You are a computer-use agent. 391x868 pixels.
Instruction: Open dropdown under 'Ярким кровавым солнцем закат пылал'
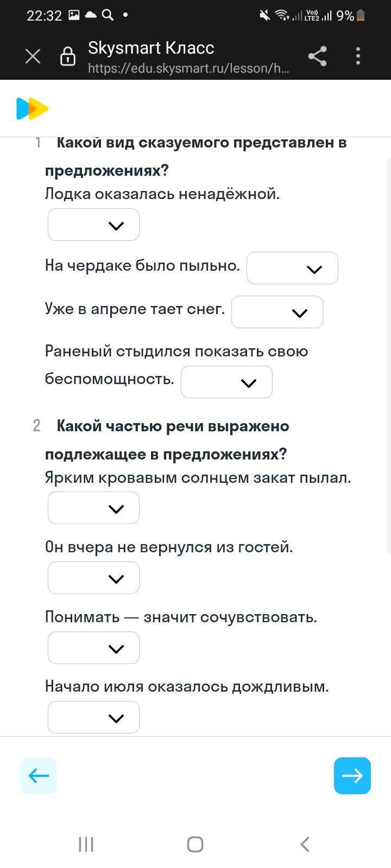pos(93,508)
